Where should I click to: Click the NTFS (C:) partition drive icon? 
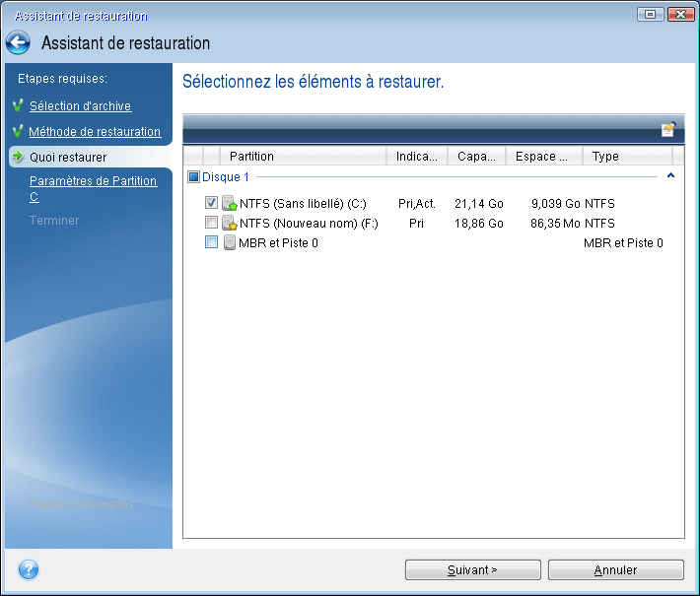(x=230, y=204)
